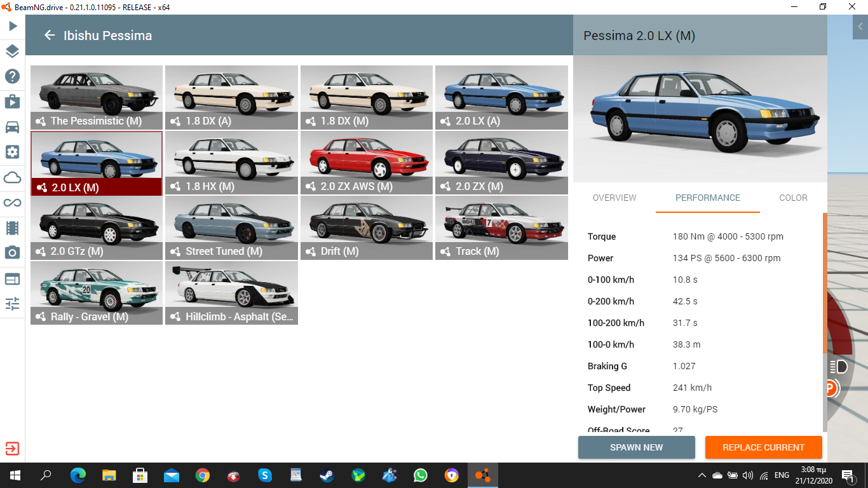Screen dimensions: 868x488
Task: Select the red 2.0 ZX AWS (M) car
Action: 367,163
